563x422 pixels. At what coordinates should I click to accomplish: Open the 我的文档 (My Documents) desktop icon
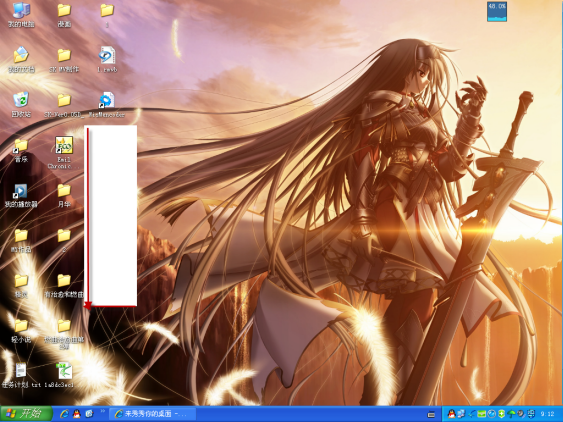click(x=21, y=60)
